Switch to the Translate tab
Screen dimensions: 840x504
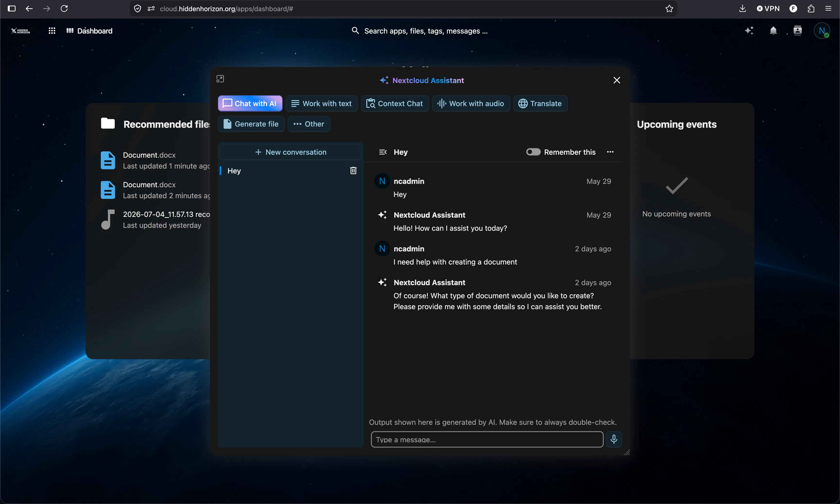(x=540, y=103)
